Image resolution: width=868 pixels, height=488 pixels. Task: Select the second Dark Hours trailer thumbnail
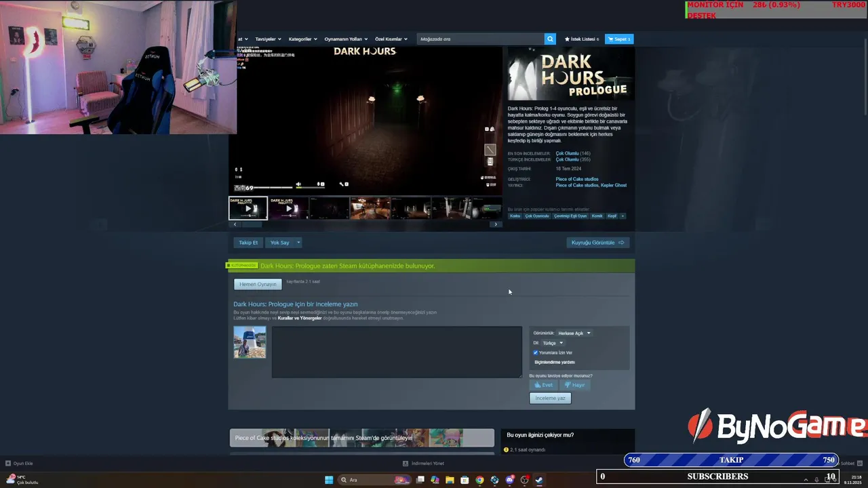pyautogui.click(x=288, y=208)
